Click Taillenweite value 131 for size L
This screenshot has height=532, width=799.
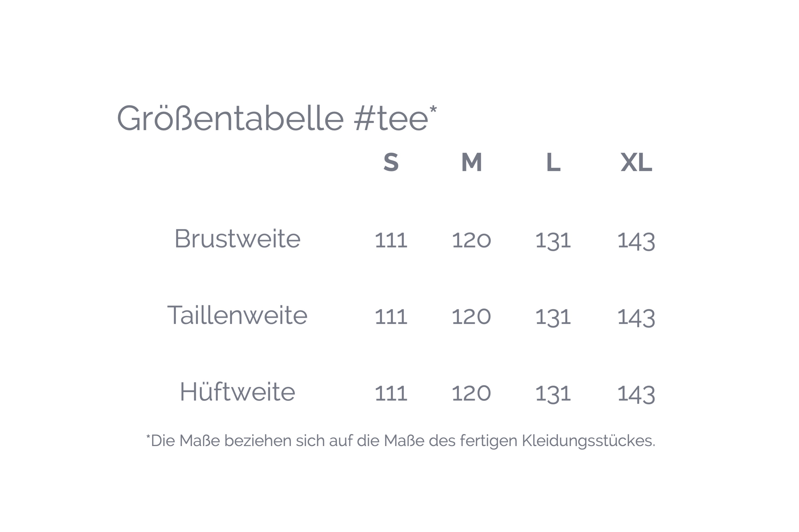tap(553, 317)
